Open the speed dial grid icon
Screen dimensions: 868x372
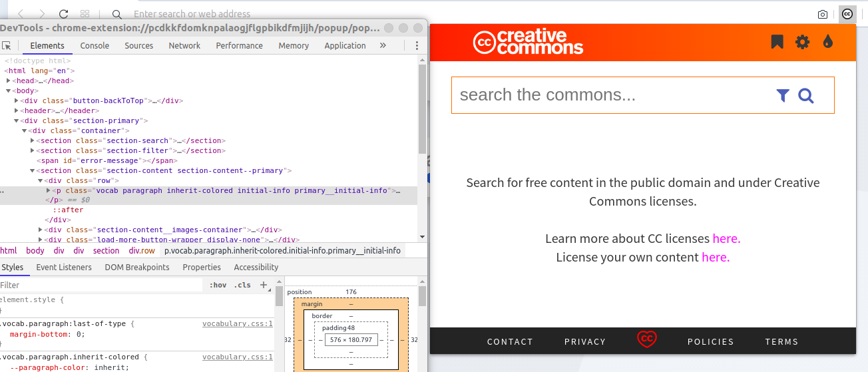point(85,13)
